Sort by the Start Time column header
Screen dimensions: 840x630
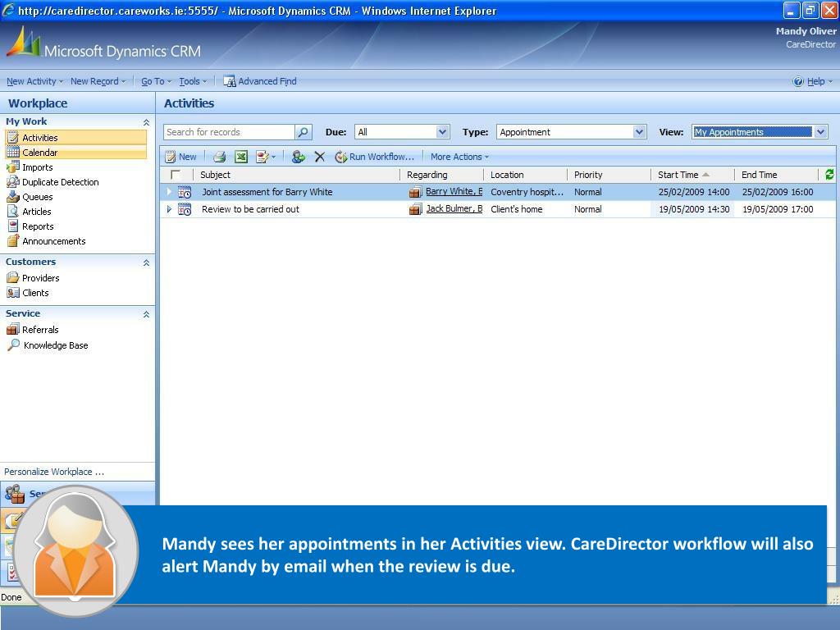[691, 175]
